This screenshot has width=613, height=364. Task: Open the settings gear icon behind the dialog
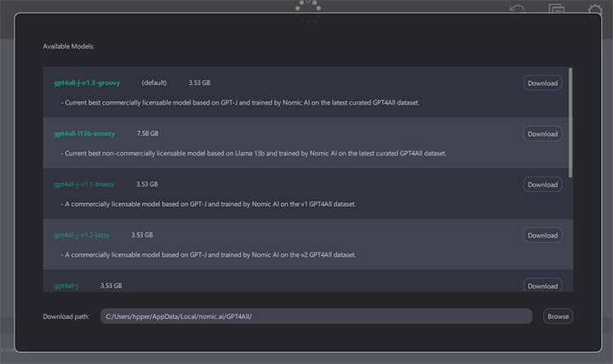[595, 9]
